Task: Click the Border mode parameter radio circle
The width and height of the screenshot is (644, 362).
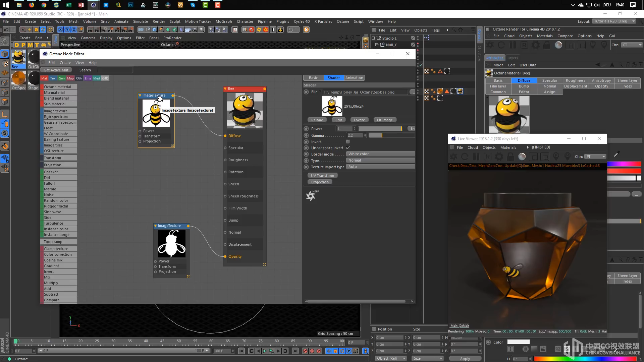Action: [306, 154]
